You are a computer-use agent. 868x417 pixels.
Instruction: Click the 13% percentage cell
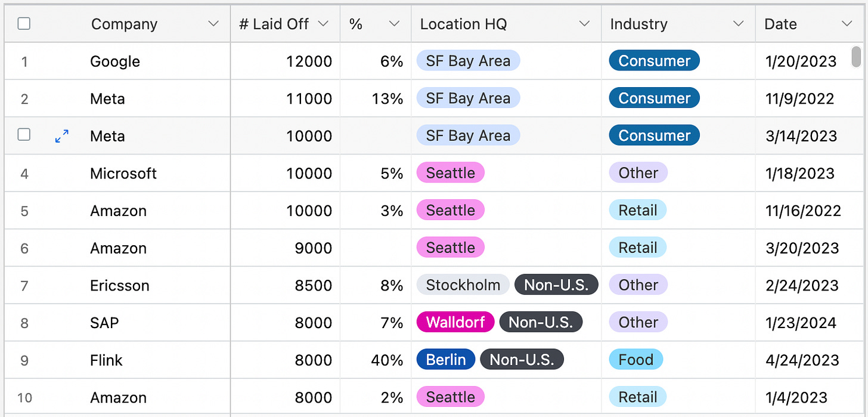[387, 99]
